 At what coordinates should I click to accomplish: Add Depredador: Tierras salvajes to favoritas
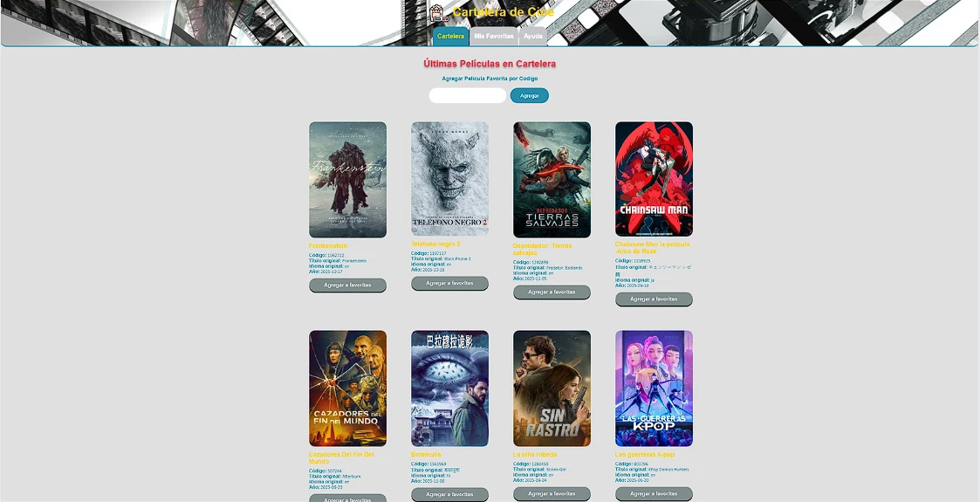tap(552, 292)
